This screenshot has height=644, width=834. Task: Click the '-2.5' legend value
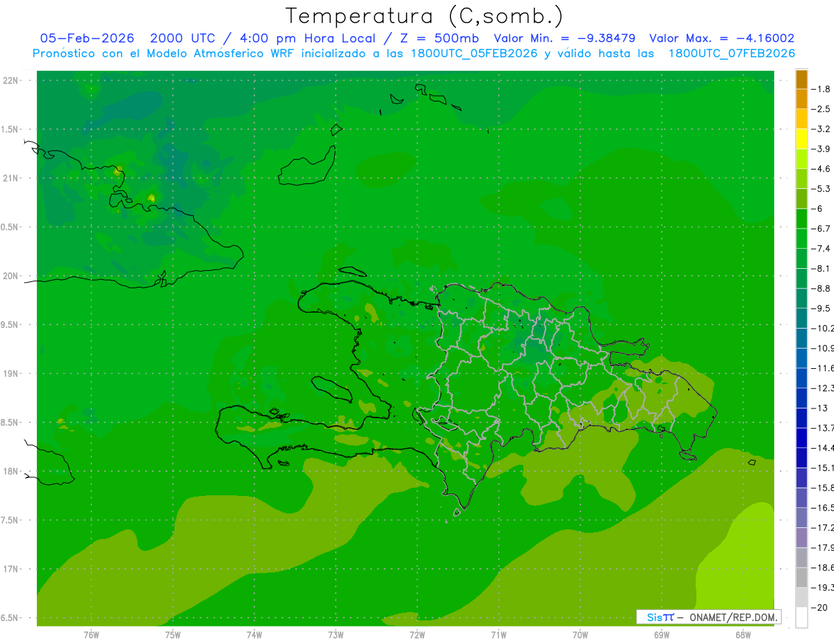coord(821,109)
